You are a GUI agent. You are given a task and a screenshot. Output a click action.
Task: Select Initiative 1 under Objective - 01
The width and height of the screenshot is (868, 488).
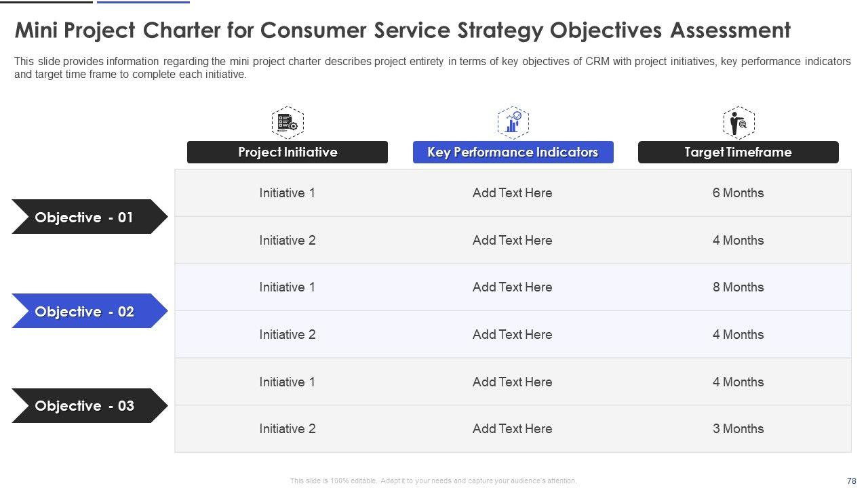click(x=287, y=193)
